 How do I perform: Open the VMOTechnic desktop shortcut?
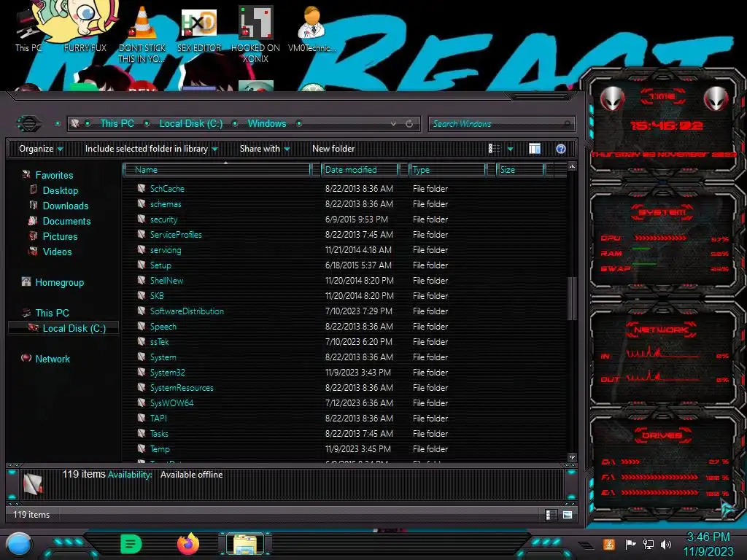coord(311,28)
